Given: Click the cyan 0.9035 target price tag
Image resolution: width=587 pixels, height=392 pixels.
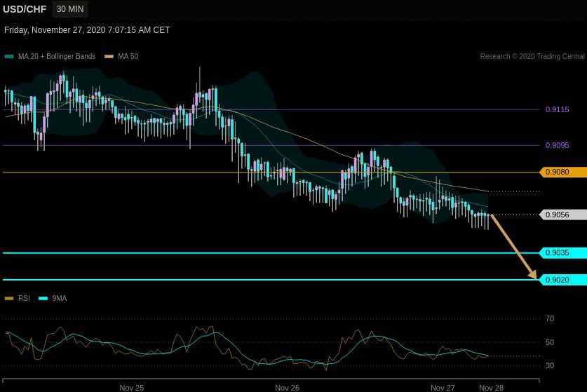Looking at the screenshot, I should [562, 252].
